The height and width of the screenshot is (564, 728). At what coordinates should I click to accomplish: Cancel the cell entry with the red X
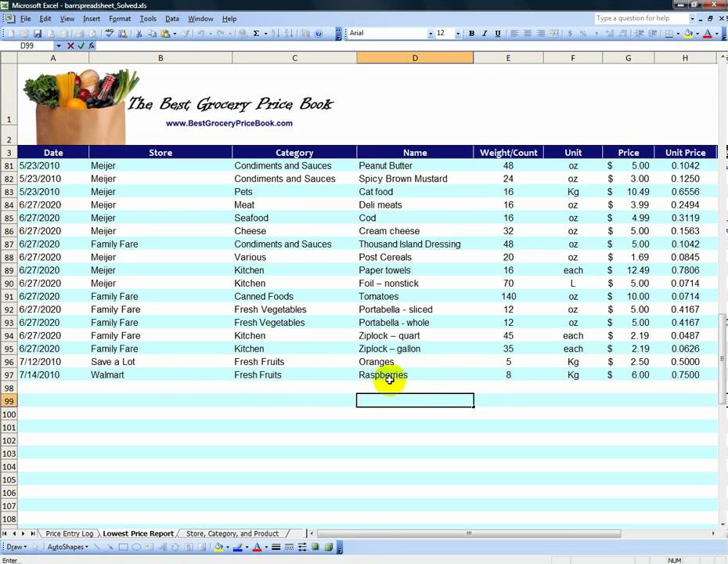70,45
